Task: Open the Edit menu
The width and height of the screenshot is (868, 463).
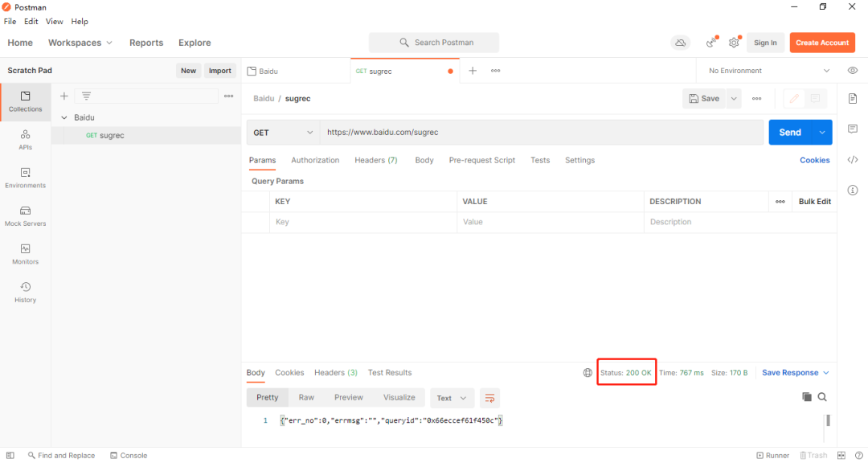Action: [x=31, y=22]
